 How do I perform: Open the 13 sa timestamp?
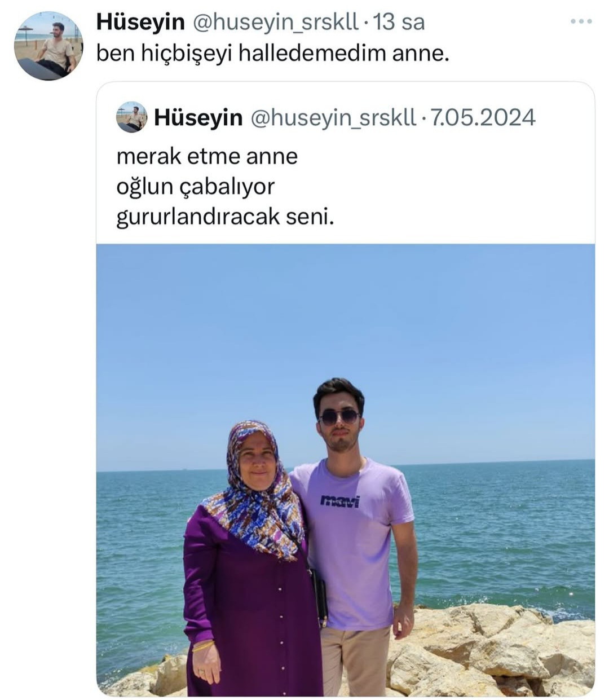coord(399,22)
